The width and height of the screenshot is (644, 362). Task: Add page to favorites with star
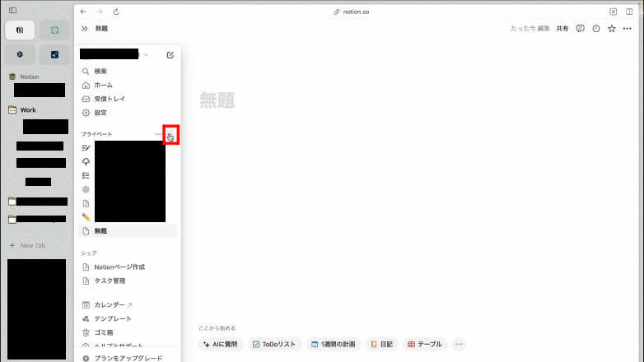pyautogui.click(x=612, y=29)
